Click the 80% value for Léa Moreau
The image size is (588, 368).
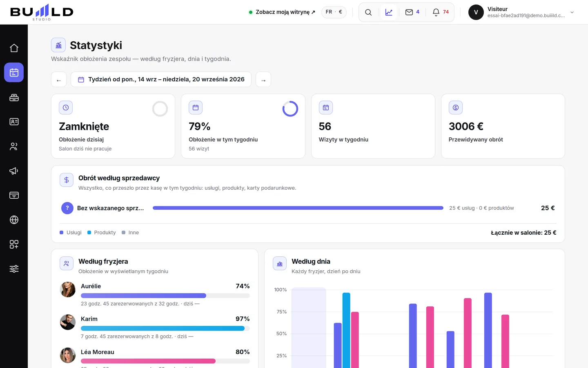point(243,352)
